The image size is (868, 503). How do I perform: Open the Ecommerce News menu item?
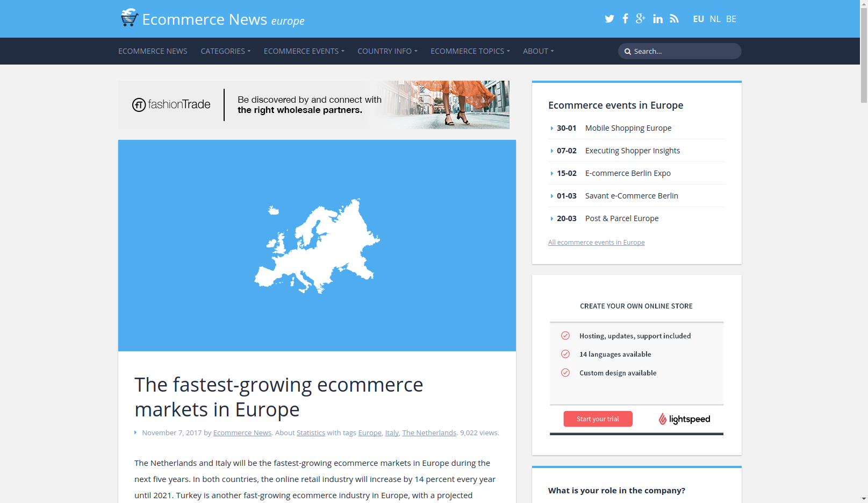point(153,51)
